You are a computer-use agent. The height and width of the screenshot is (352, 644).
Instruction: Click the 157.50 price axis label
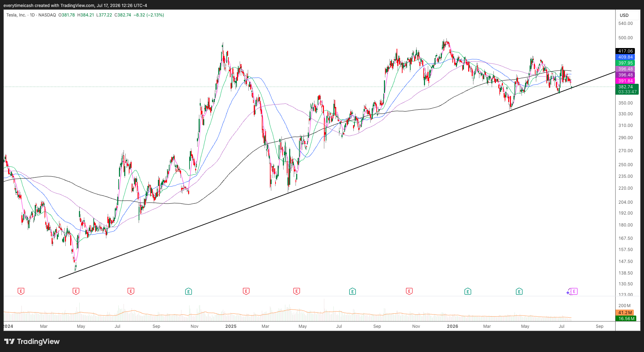625,250
